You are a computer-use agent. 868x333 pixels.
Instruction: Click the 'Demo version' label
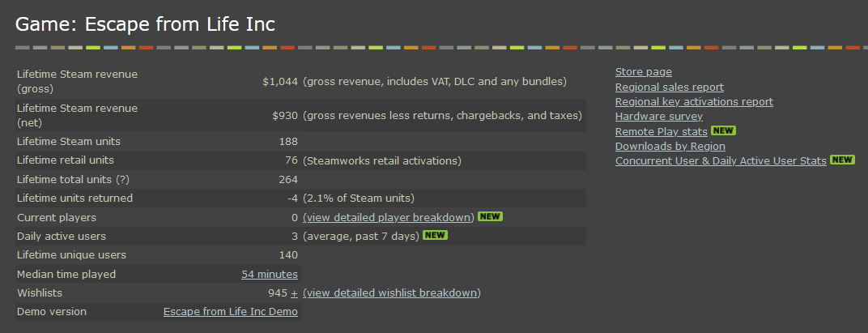[52, 312]
